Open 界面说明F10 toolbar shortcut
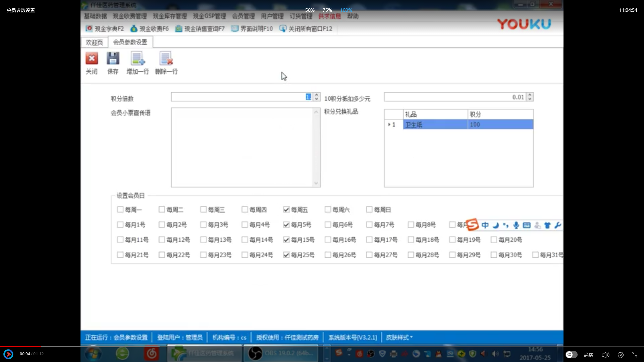Viewport: 644px width, 362px height. [252, 29]
